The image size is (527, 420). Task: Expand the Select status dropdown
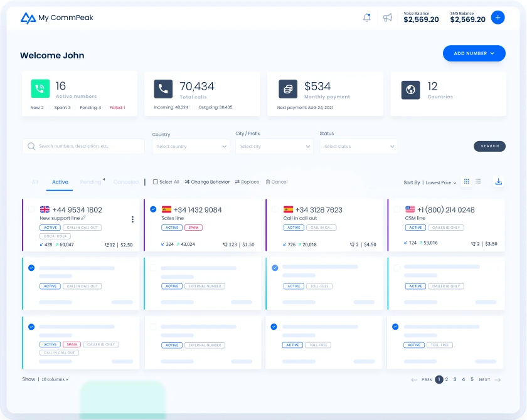tap(358, 146)
